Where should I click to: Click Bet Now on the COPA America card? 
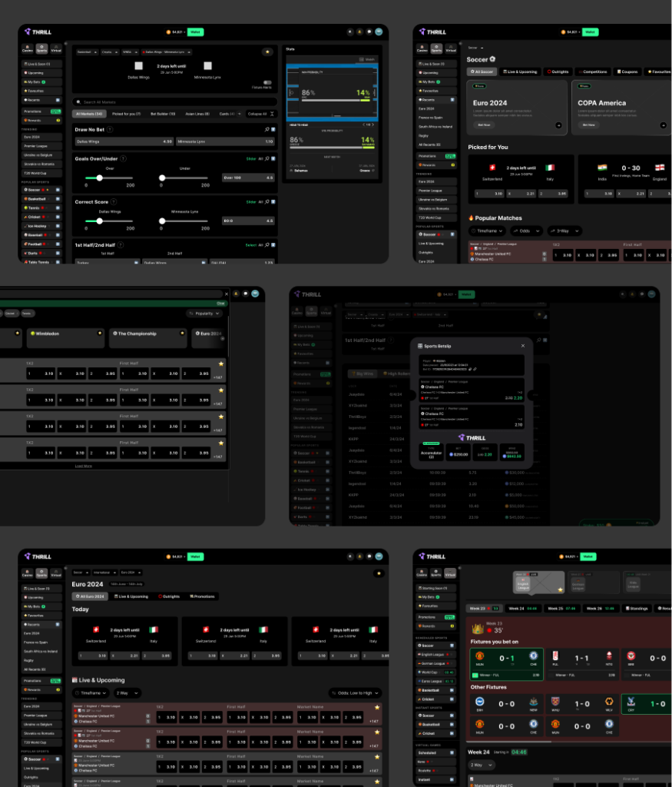pos(589,125)
